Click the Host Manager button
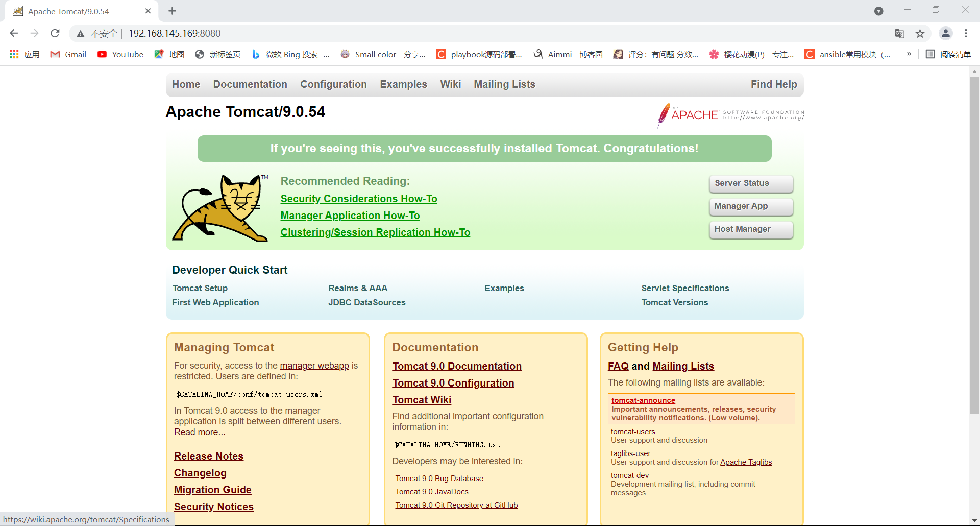980x526 pixels. pyautogui.click(x=751, y=229)
